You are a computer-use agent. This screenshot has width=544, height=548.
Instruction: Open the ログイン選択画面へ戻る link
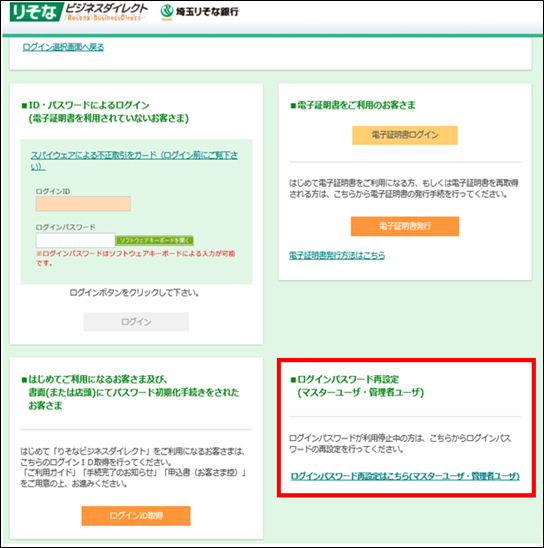[x=63, y=47]
